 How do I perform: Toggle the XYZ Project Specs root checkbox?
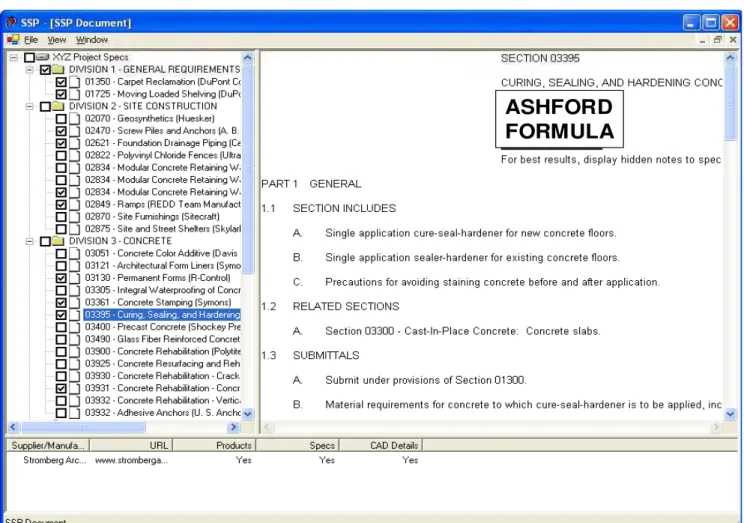[x=29, y=57]
